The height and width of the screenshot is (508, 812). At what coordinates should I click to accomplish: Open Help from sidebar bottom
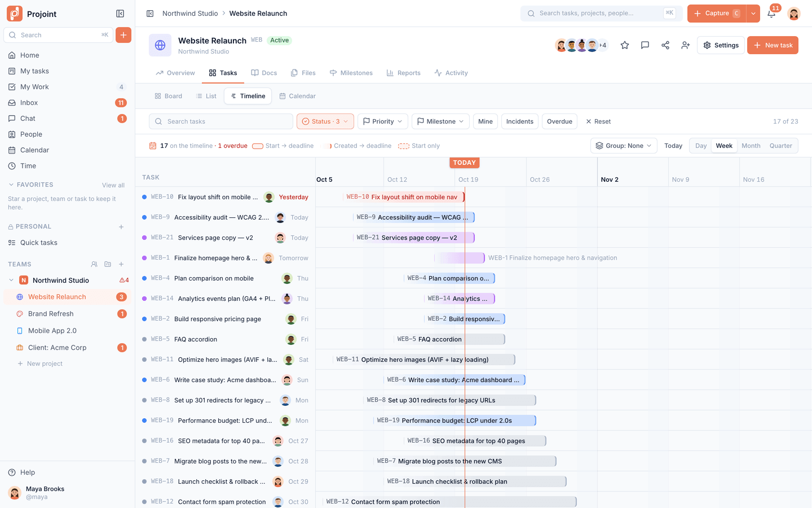coord(68,472)
